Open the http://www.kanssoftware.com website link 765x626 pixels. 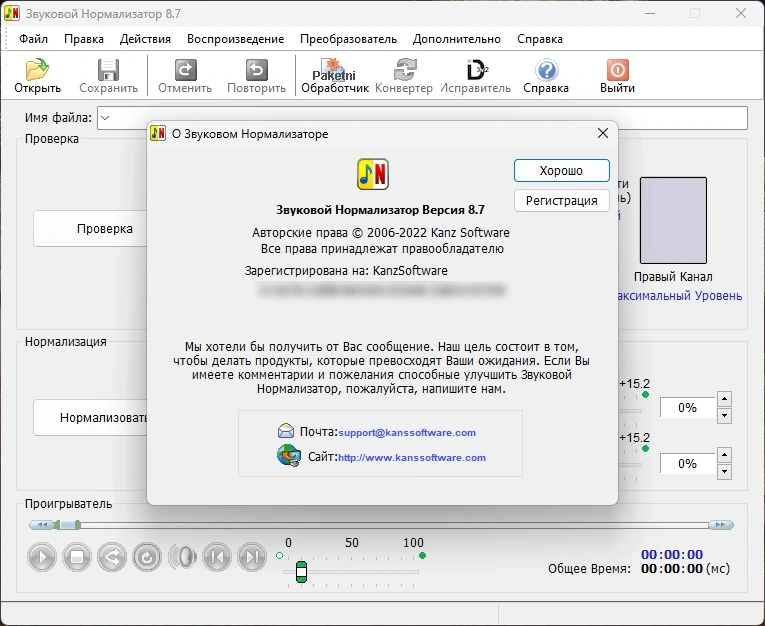(x=412, y=458)
